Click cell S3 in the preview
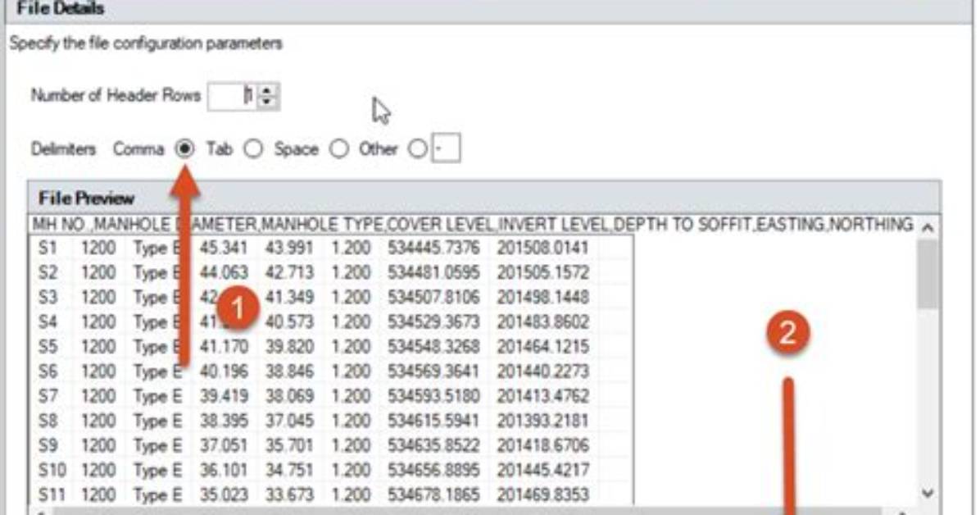Viewport: 980px width, 515px height. [x=48, y=297]
